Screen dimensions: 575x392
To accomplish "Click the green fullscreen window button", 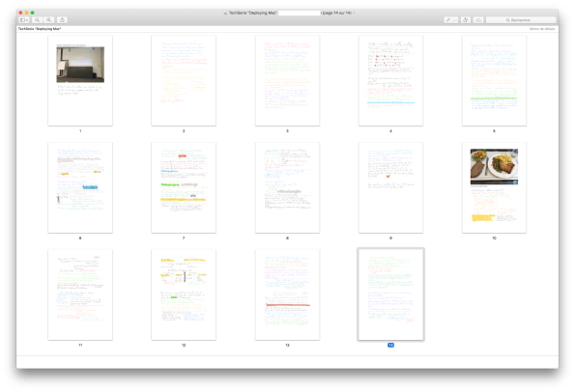I will click(x=32, y=13).
